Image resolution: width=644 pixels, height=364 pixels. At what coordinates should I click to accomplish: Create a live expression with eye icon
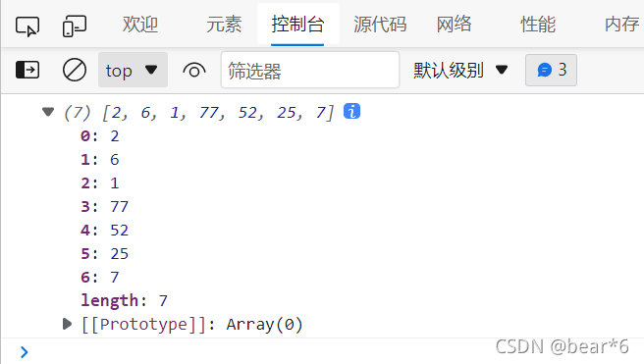point(194,71)
